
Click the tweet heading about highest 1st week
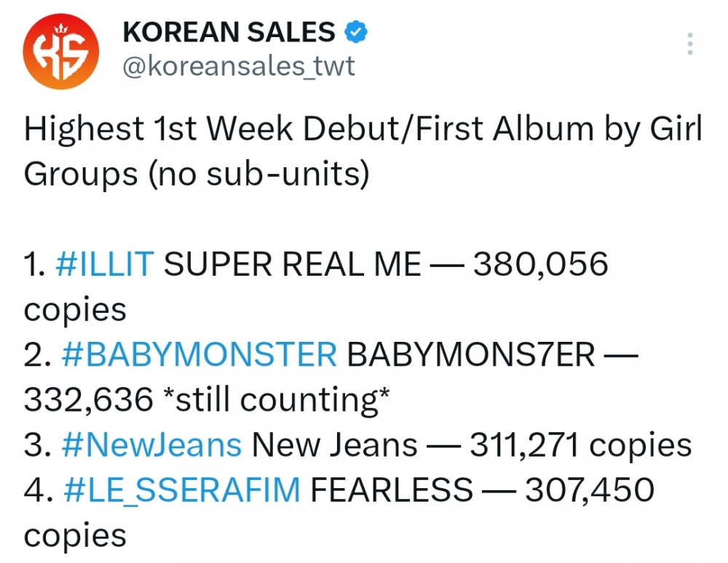pos(363,151)
